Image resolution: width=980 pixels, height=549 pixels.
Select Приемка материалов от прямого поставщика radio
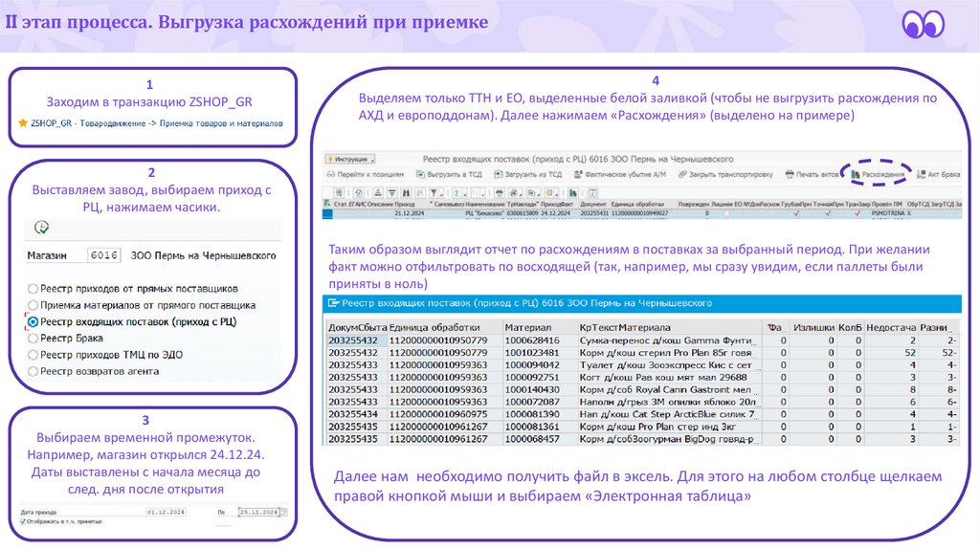click(x=33, y=305)
